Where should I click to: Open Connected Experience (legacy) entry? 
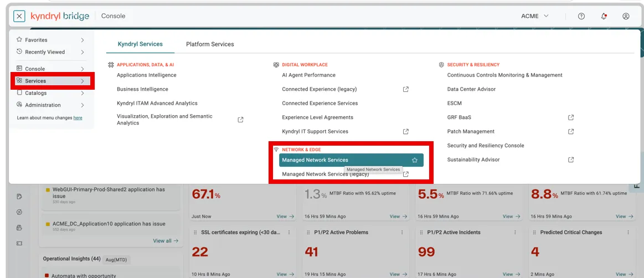click(319, 89)
